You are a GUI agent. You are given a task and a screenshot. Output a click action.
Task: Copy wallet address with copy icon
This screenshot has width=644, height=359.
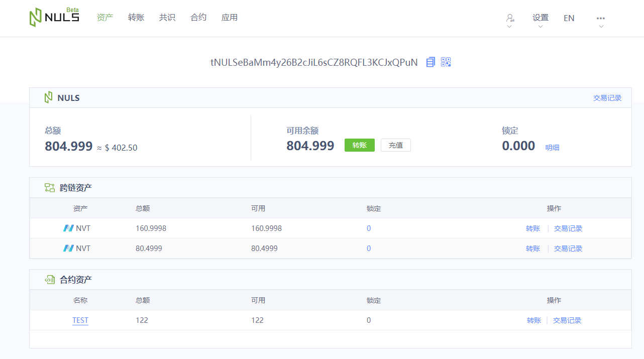coord(431,62)
